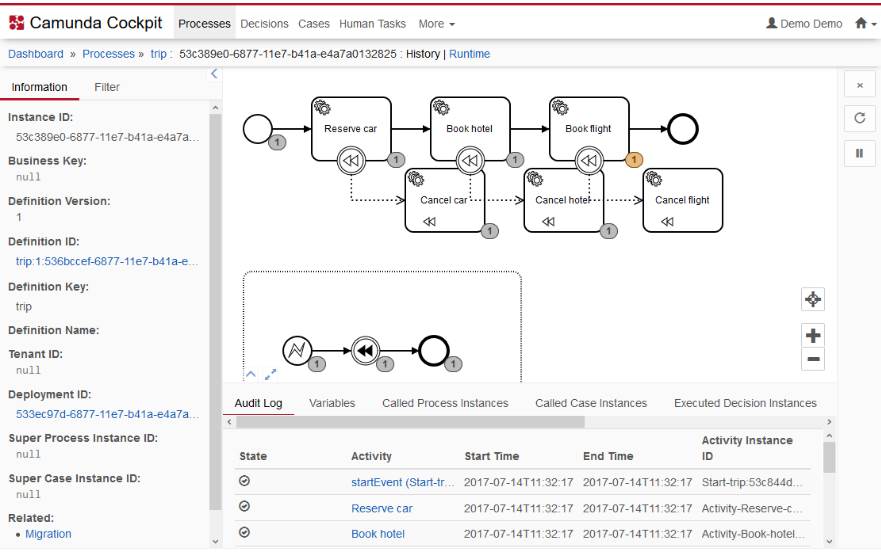Click the pause icon to suspend instance

pos(858,153)
